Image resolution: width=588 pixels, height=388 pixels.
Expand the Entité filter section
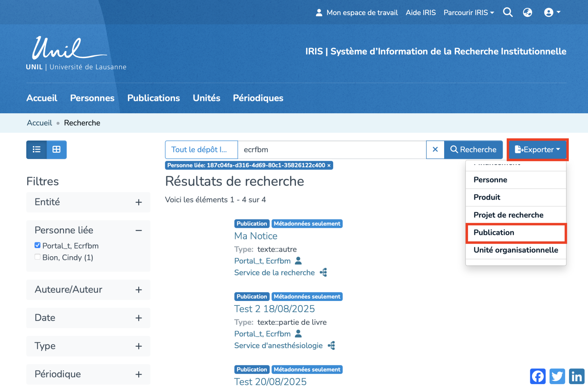pos(139,202)
